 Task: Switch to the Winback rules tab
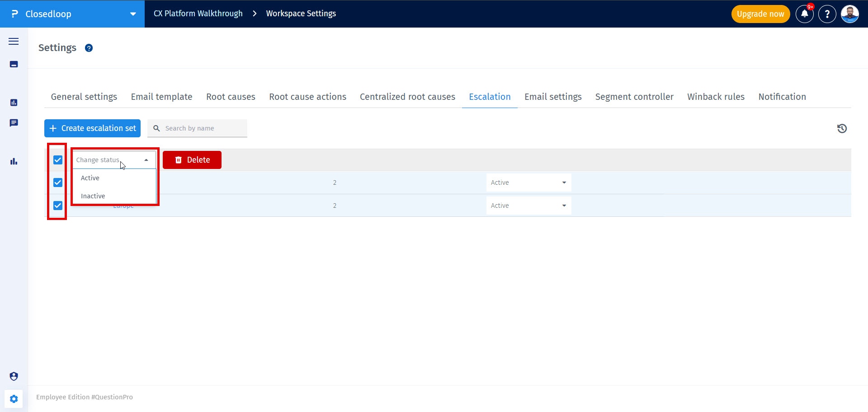click(716, 97)
